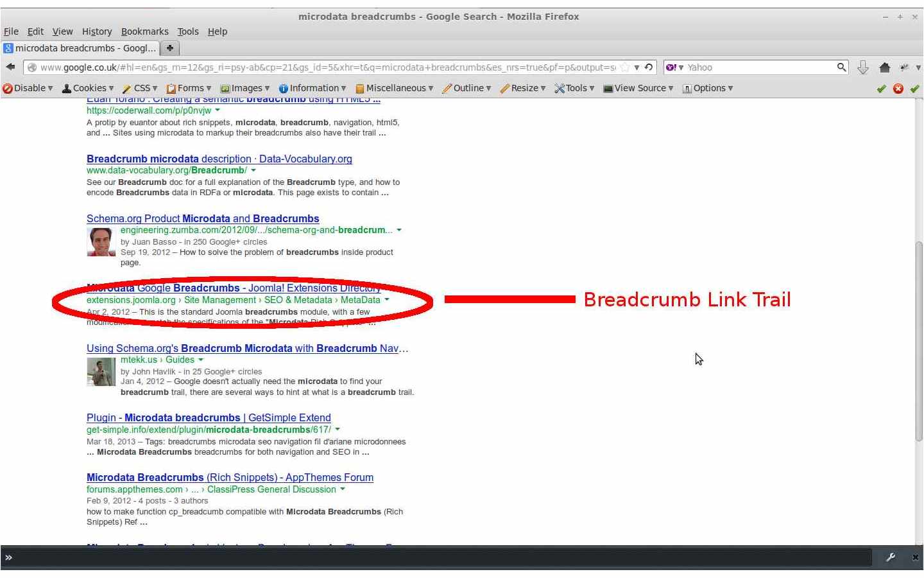Click the red error validation icon on the toolbar

pyautogui.click(x=898, y=89)
